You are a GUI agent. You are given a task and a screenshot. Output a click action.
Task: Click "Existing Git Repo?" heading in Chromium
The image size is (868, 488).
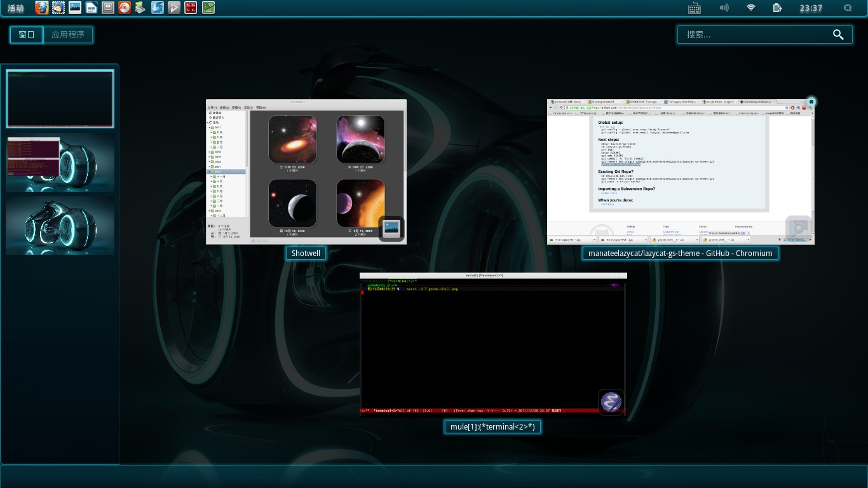[616, 172]
